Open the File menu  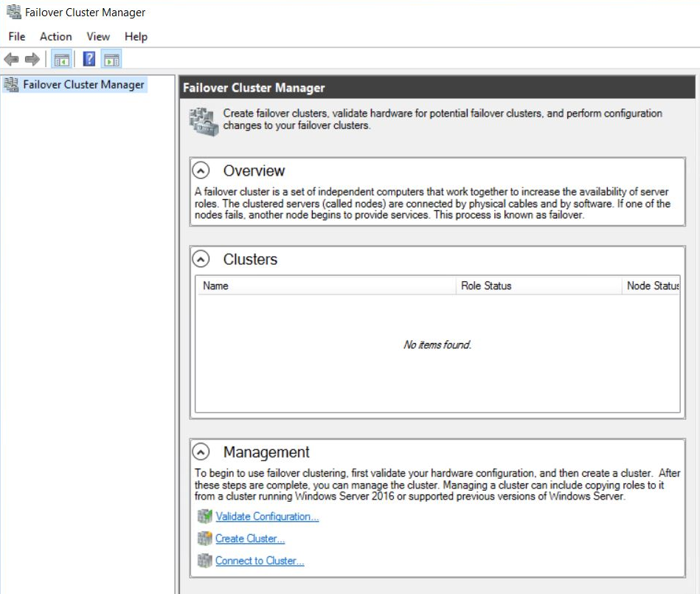[15, 36]
